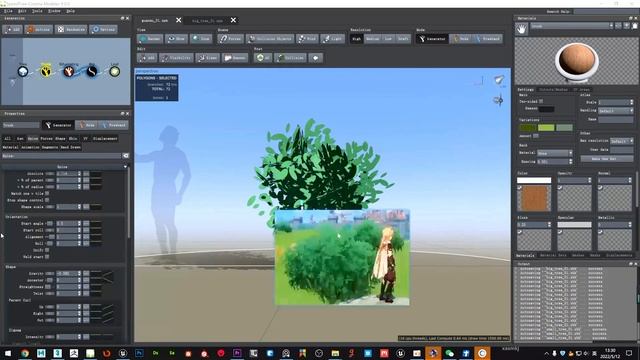This screenshot has height=360, width=640.
Task: Click the hand icon in Materials panel
Action: pos(521,29)
